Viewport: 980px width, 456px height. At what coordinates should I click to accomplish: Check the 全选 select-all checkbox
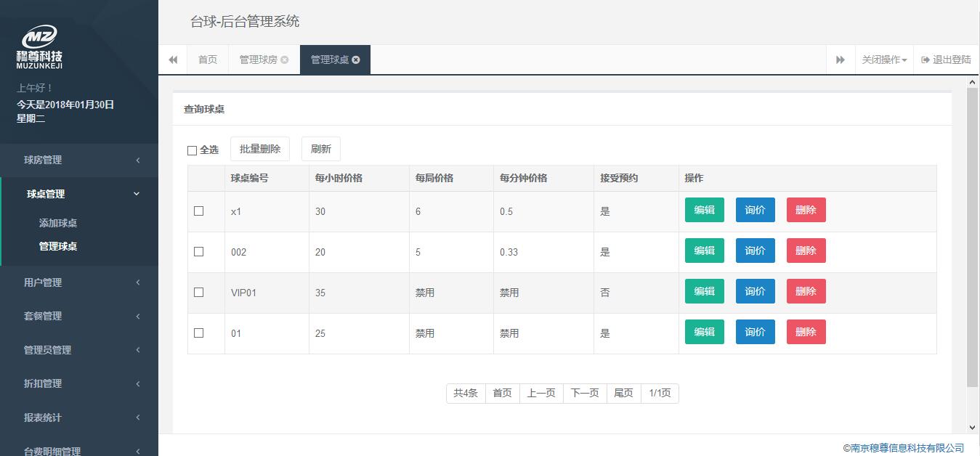pos(193,150)
